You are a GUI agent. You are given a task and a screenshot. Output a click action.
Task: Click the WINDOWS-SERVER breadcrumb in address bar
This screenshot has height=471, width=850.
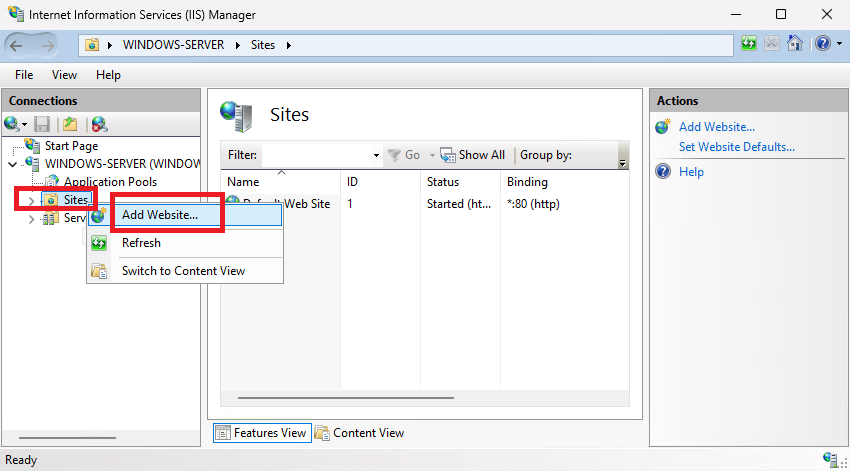pos(173,45)
